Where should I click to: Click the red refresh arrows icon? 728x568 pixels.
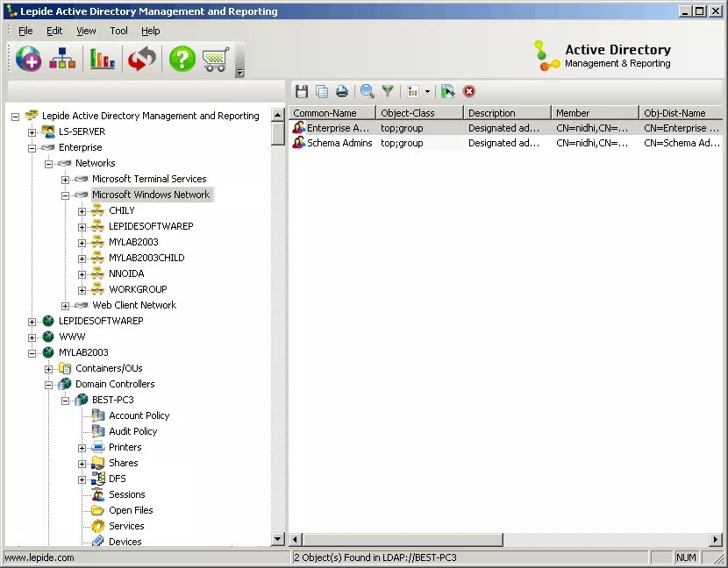point(141,59)
